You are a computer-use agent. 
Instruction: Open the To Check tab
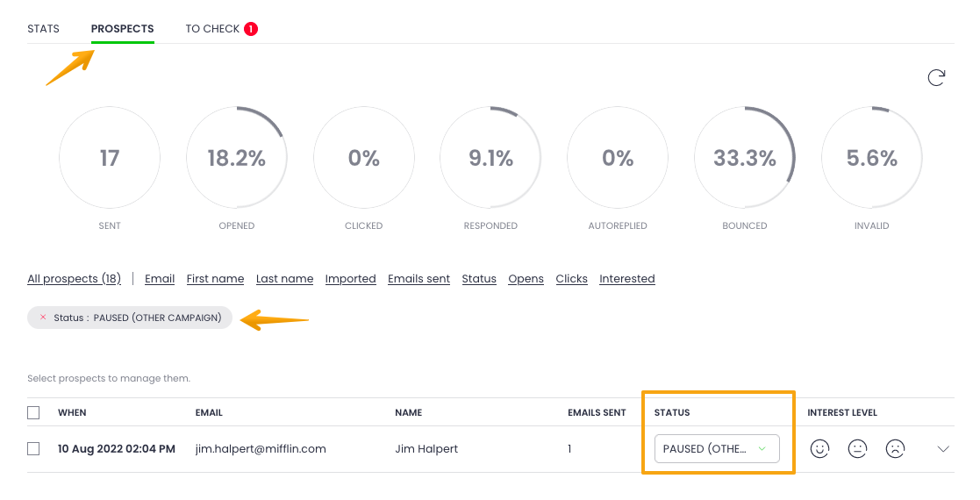(212, 29)
